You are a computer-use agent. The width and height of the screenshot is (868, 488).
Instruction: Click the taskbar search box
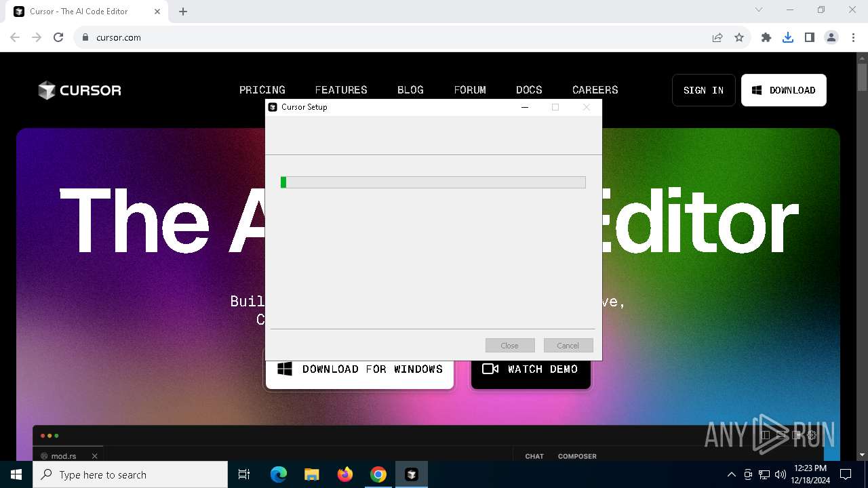click(x=130, y=474)
